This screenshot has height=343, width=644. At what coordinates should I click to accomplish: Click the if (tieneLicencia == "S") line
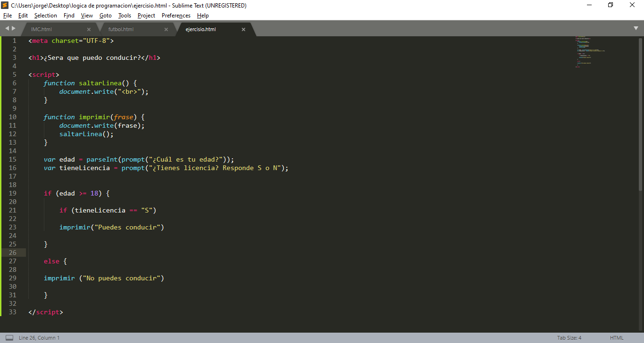[x=108, y=210]
